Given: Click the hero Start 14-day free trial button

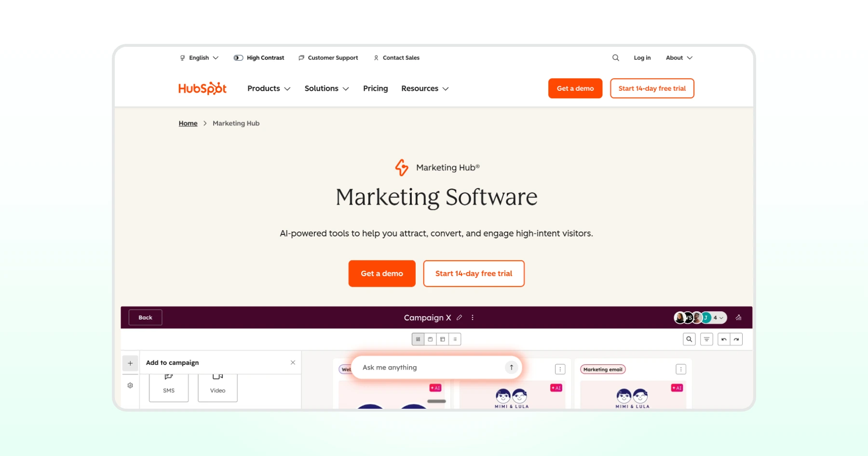Looking at the screenshot, I should tap(474, 274).
